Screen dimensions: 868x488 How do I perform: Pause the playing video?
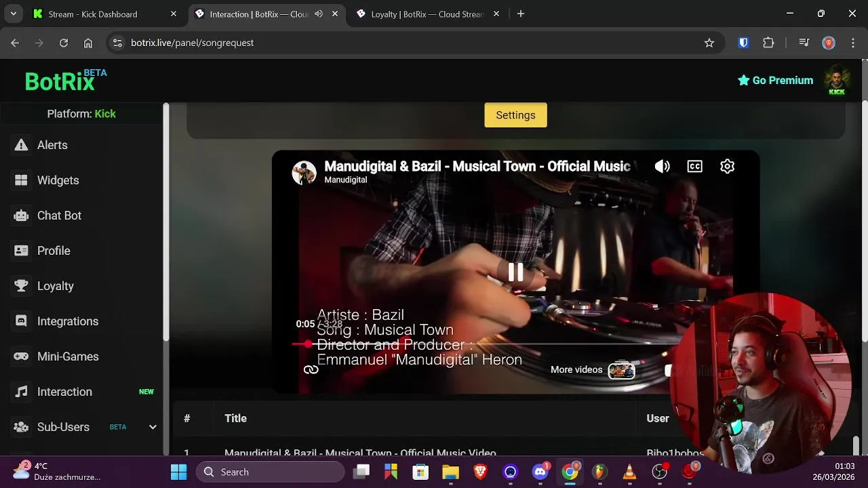515,272
